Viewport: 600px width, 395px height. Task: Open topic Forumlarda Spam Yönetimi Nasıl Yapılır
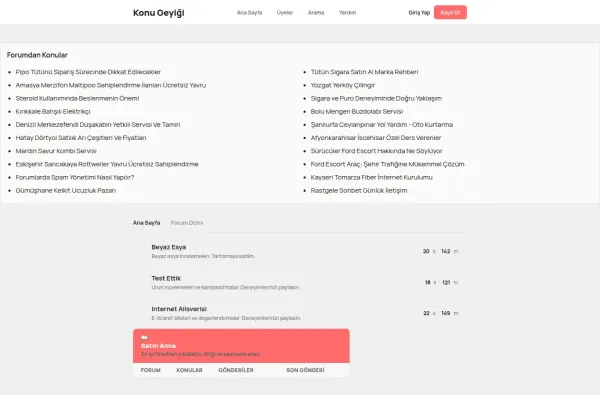click(x=75, y=177)
